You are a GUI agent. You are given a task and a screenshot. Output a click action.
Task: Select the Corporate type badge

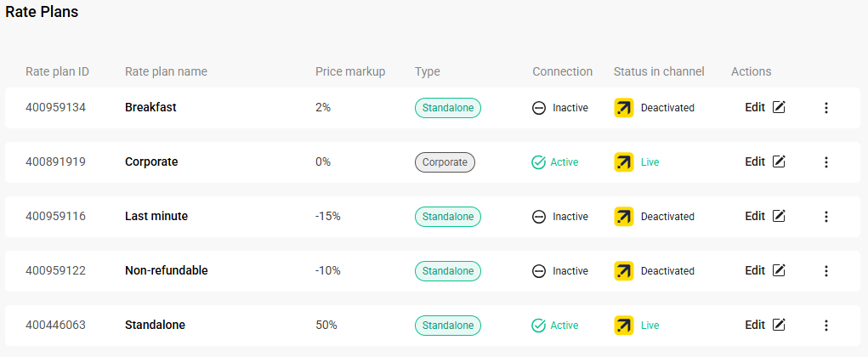point(445,162)
